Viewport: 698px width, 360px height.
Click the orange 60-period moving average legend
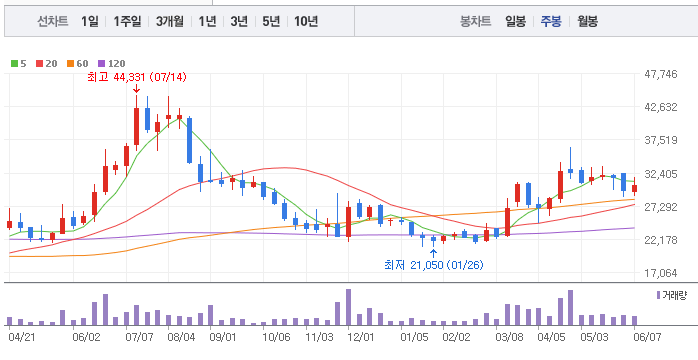[77, 64]
